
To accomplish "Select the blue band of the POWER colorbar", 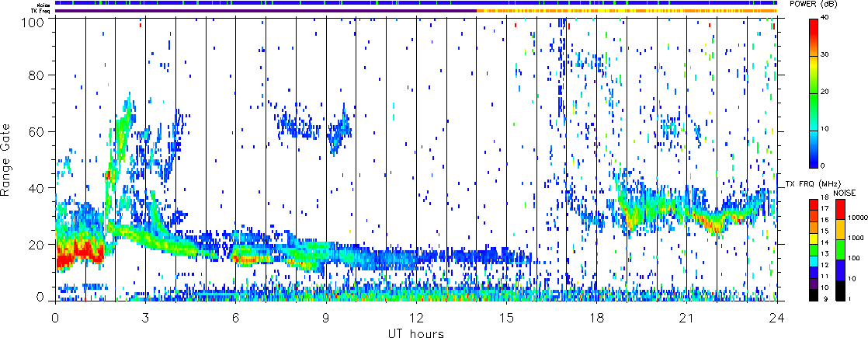I will (x=813, y=158).
